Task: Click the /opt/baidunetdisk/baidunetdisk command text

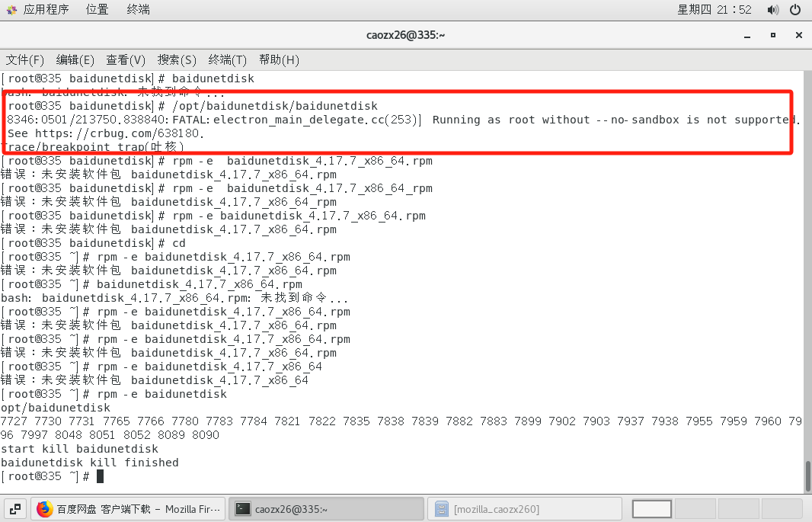Action: pyautogui.click(x=275, y=106)
